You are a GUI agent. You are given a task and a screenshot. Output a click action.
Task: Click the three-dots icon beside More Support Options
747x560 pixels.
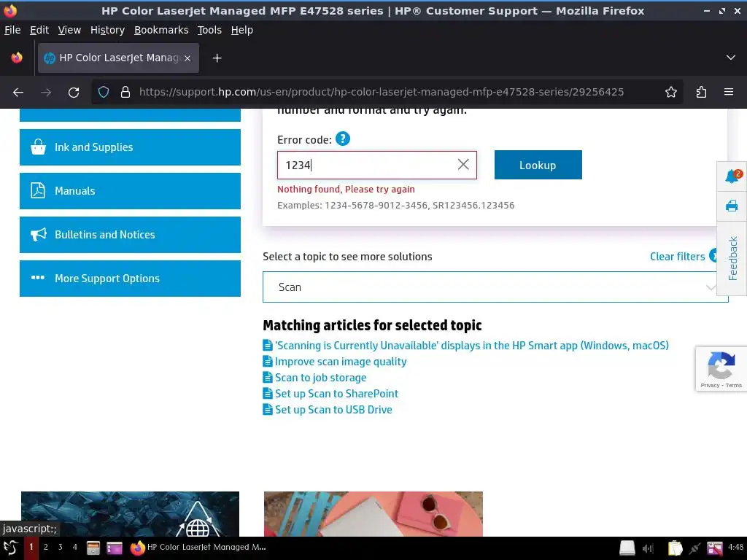pos(38,278)
